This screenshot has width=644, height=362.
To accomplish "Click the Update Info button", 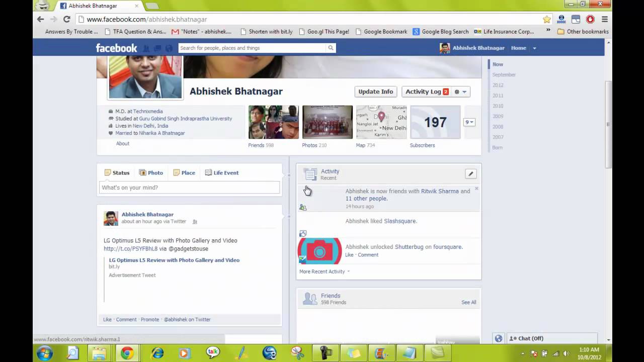I will (375, 92).
